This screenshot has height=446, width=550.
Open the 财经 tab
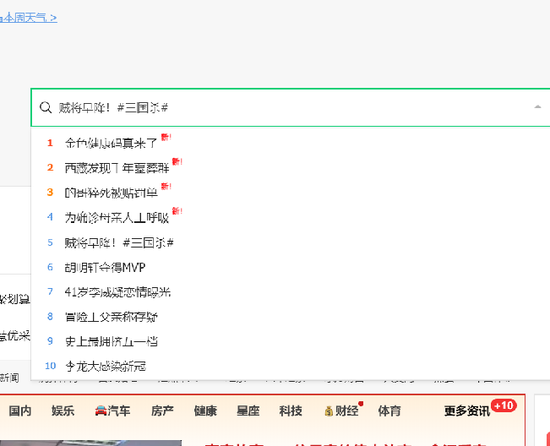[x=347, y=411]
